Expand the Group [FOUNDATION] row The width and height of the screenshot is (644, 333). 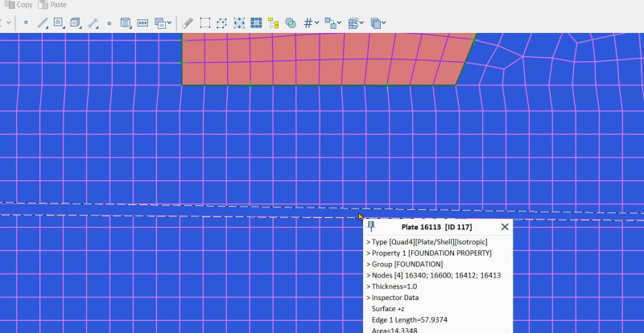[405, 264]
